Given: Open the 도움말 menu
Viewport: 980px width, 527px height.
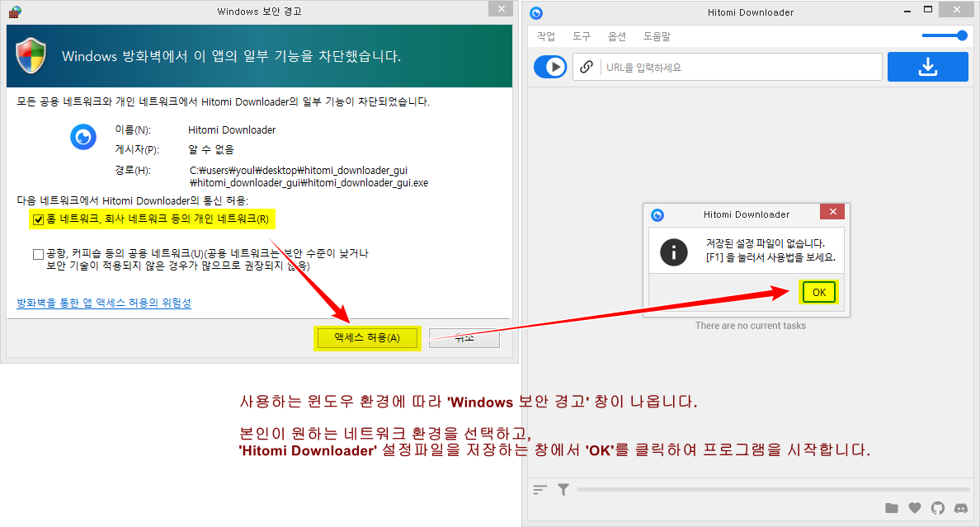Looking at the screenshot, I should click(x=657, y=36).
